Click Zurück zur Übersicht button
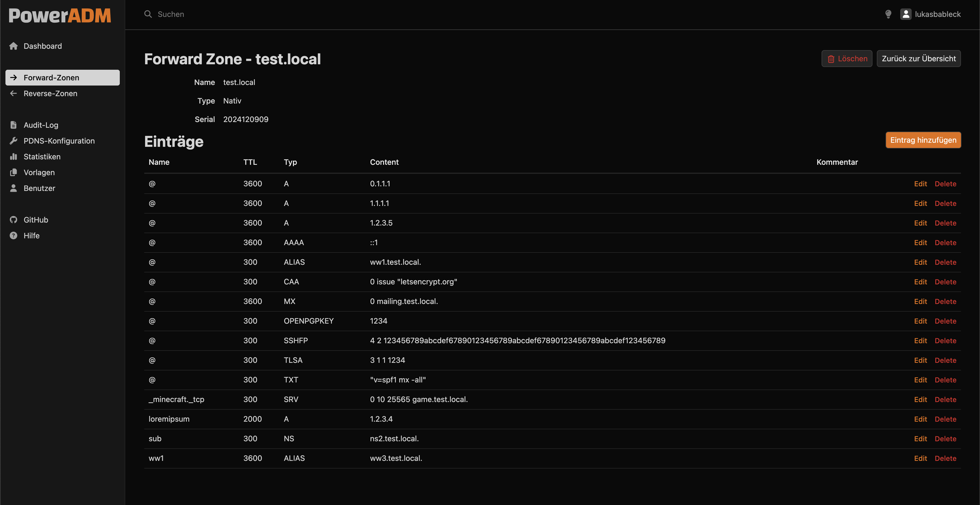 918,59
